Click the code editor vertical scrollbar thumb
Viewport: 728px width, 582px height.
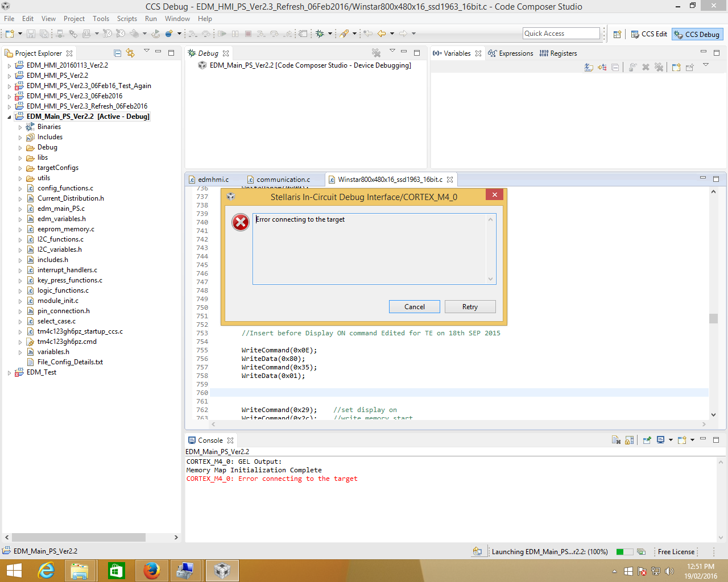pyautogui.click(x=714, y=318)
